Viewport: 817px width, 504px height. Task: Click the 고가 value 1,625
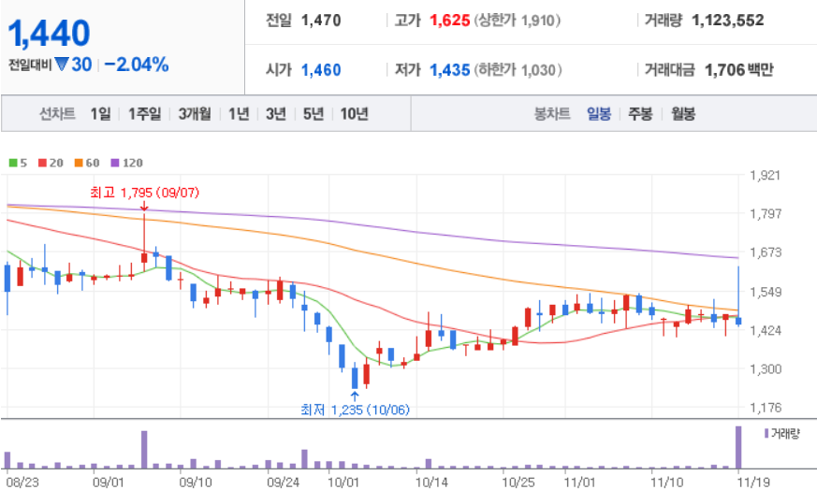pos(449,21)
